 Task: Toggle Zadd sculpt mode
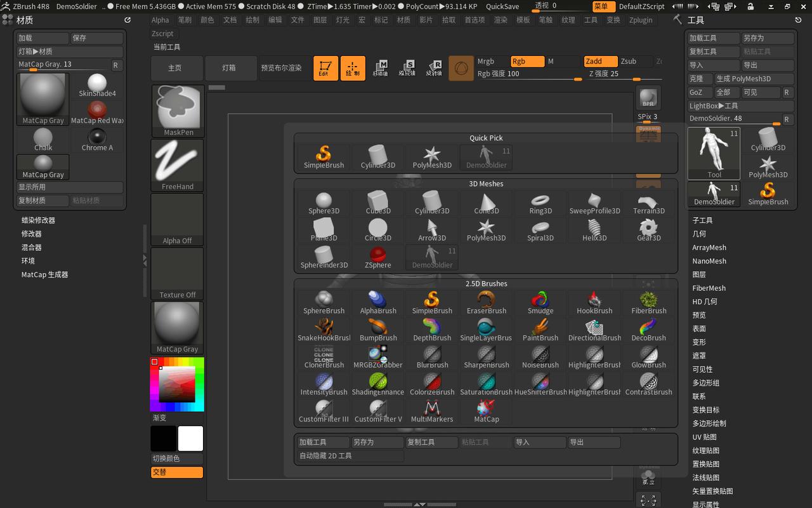(600, 62)
